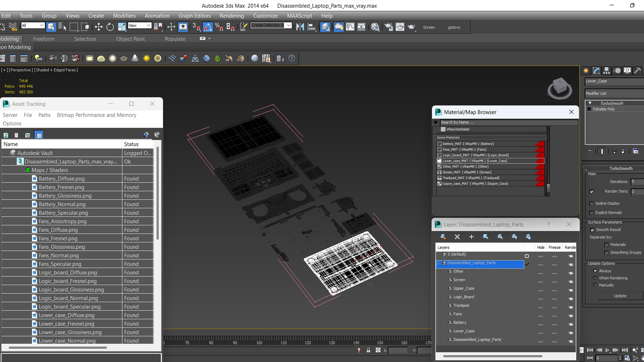The width and height of the screenshot is (644, 362).
Task: Click the VRay sun light icon
Action: [x=147, y=58]
